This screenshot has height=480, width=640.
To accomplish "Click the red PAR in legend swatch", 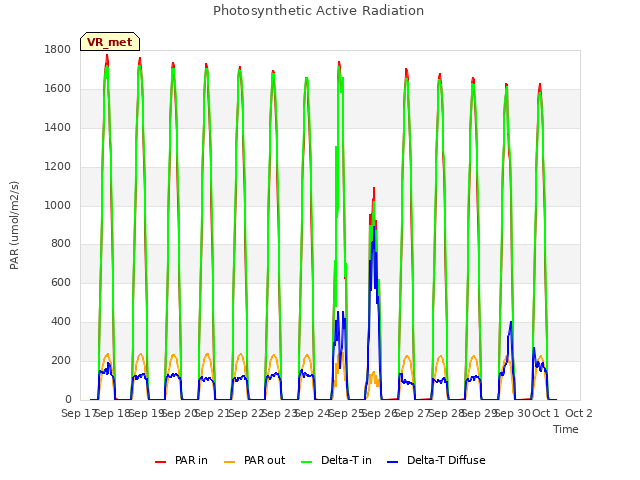I will [x=160, y=462].
